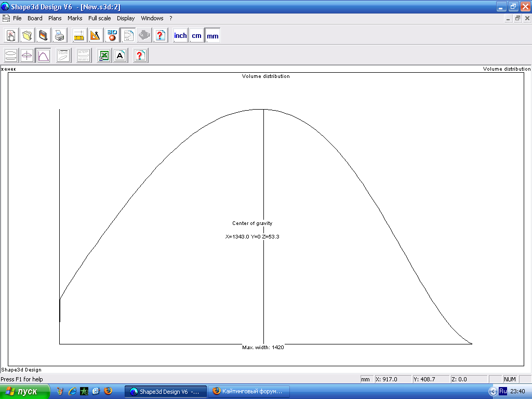Select the yellow ruler measurement icon

[x=79, y=36]
